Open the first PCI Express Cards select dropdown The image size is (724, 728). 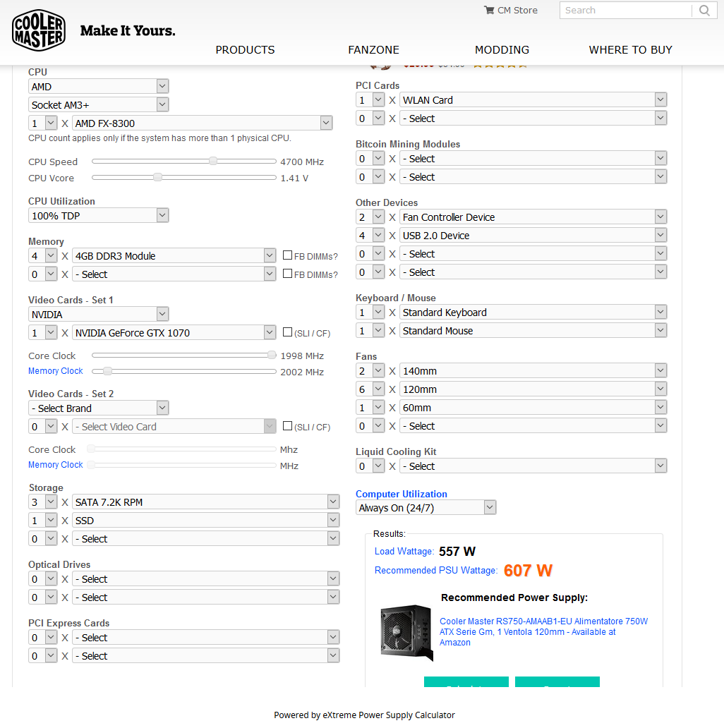point(206,637)
